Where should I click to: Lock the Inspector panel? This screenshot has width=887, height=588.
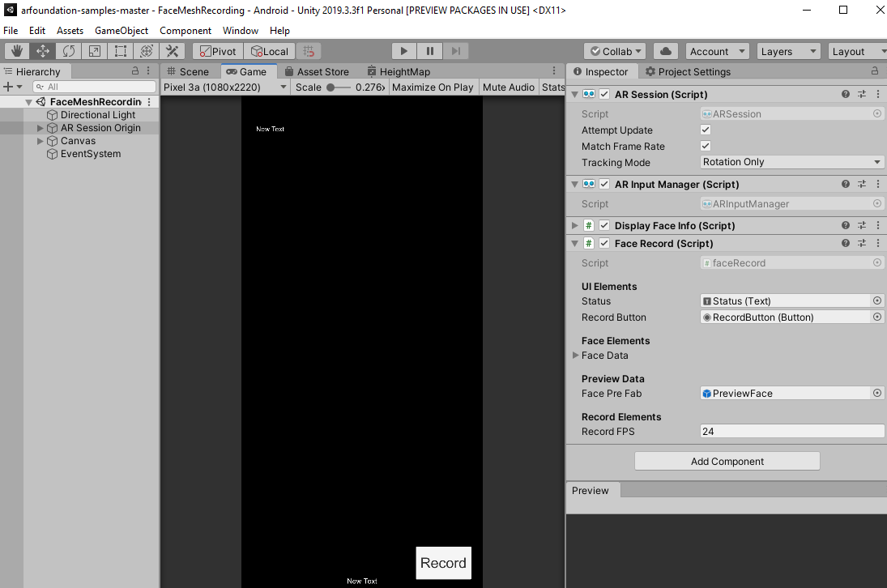(x=875, y=70)
